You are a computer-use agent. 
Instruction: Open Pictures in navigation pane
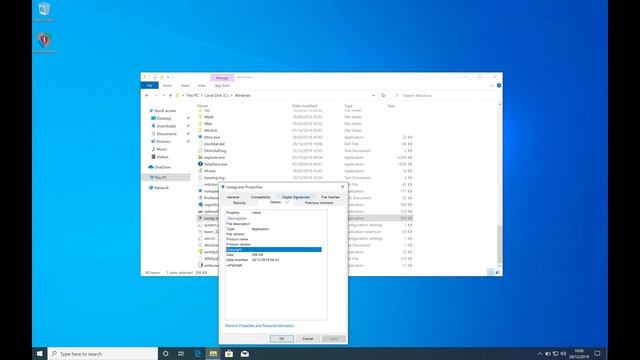[163, 142]
